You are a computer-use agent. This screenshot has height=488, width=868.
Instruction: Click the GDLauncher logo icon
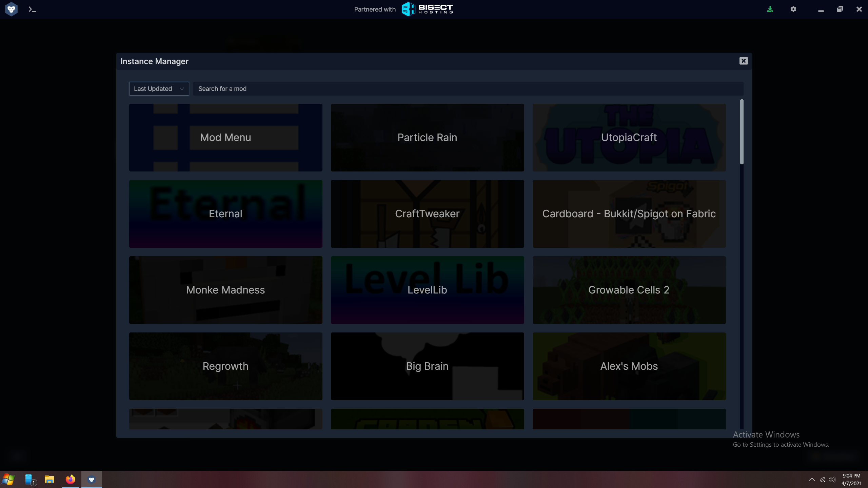11,9
